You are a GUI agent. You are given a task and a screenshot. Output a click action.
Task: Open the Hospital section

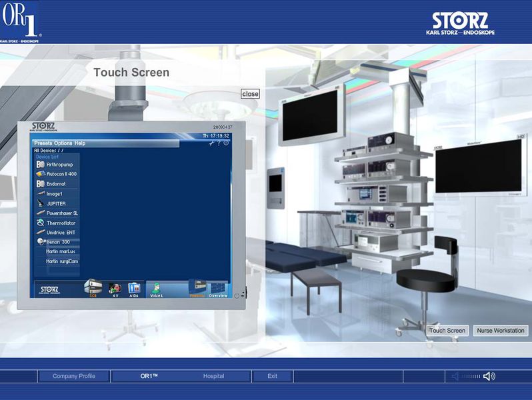point(214,376)
